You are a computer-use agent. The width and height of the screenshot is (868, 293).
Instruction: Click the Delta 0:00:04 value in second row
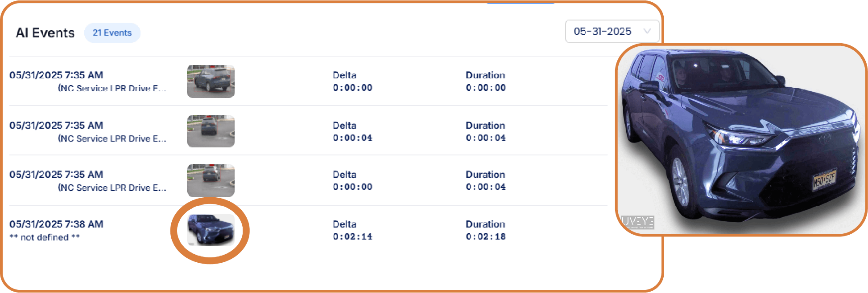pos(352,138)
